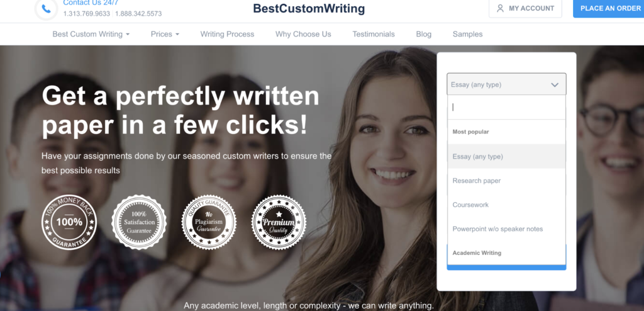Open the Writing Process page
This screenshot has width=644, height=311.
click(x=227, y=34)
